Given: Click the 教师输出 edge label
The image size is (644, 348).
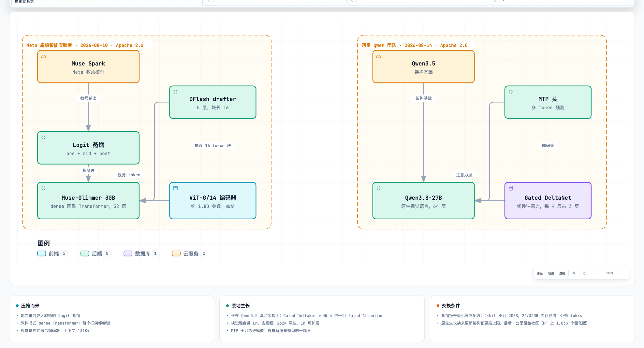Looking at the screenshot, I should pyautogui.click(x=88, y=98).
